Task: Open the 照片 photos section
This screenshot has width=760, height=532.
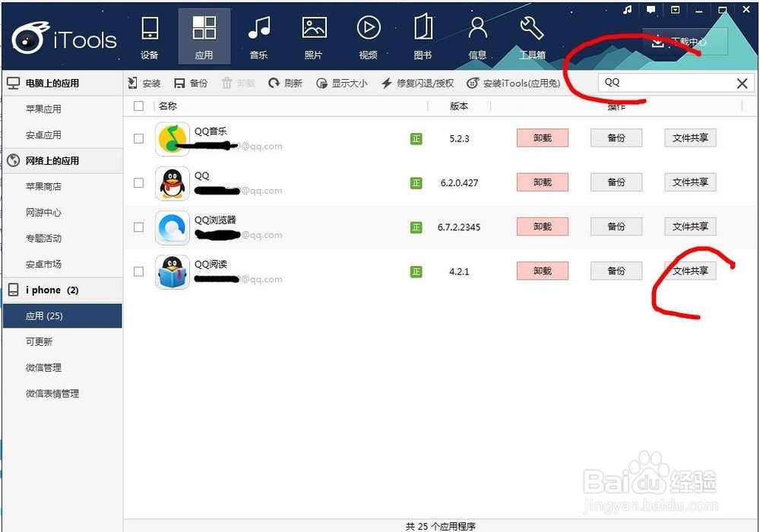Action: click(x=314, y=36)
